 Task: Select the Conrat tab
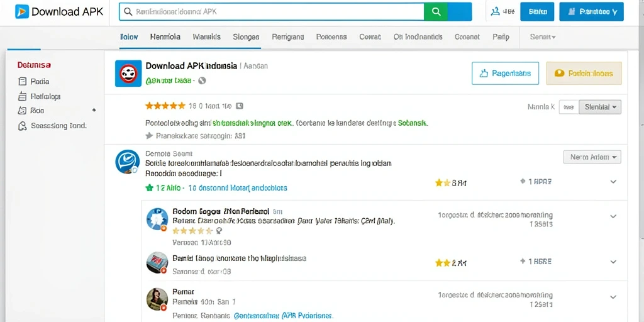click(x=370, y=37)
